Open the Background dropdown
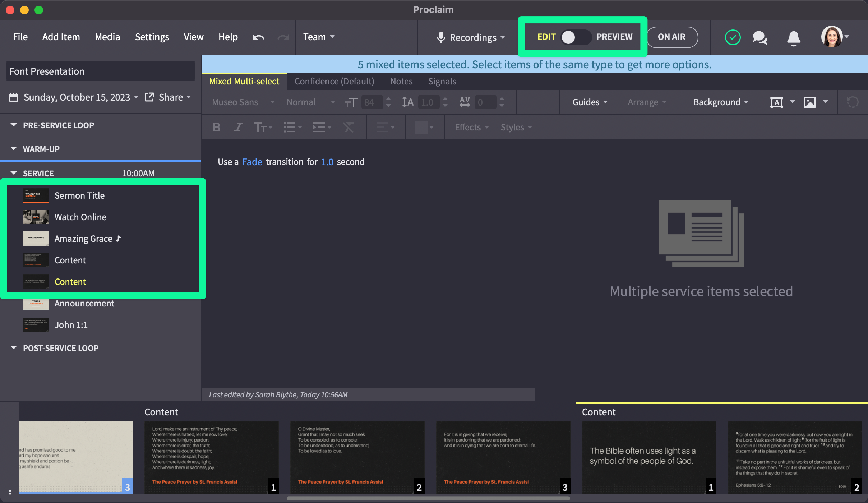Viewport: 868px width, 503px height. pyautogui.click(x=721, y=102)
